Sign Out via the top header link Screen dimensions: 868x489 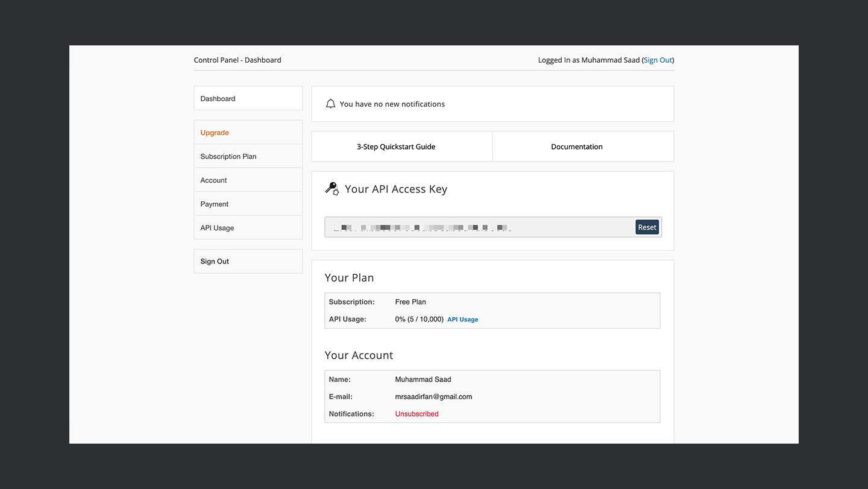(x=658, y=60)
